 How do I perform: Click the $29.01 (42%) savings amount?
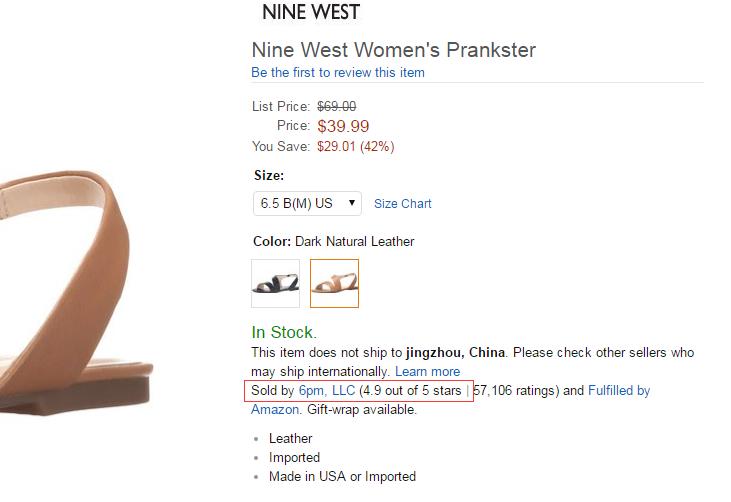pos(355,146)
